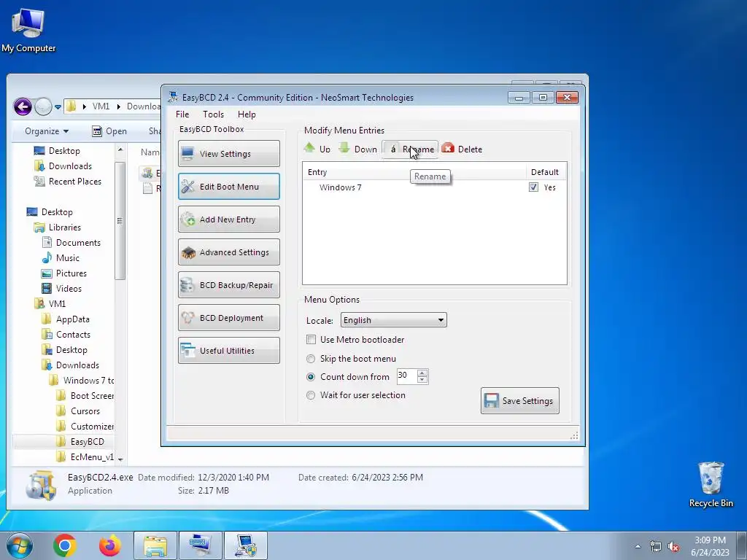Launch Firefox from taskbar
Image resolution: width=747 pixels, height=560 pixels.
[110, 545]
